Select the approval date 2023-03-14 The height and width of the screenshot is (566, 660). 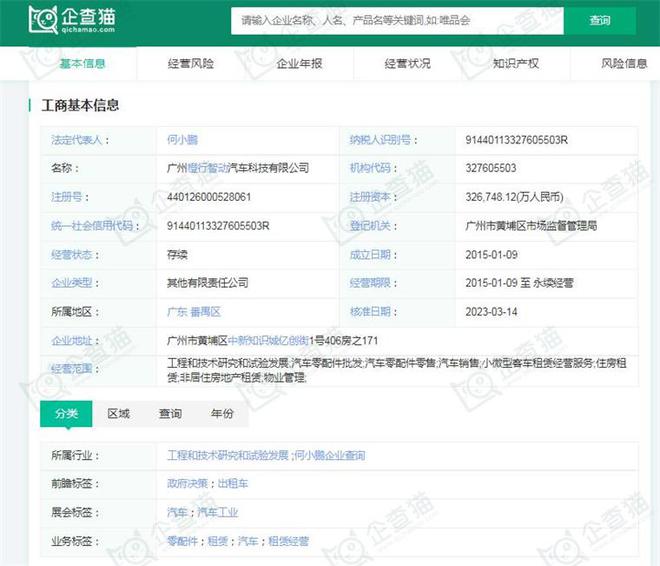[491, 312]
